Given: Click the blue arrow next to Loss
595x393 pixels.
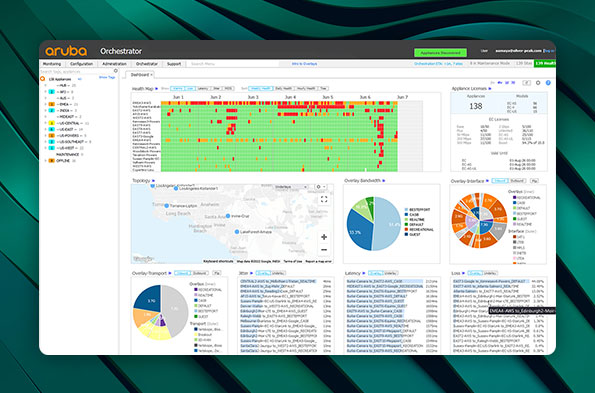Looking at the screenshot, I should (464, 273).
